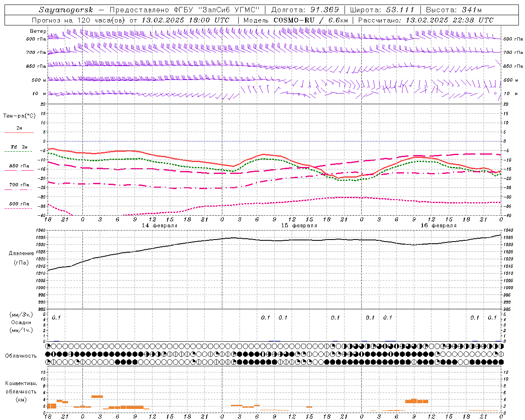Click the "(км)" kilometre unit label

pos(21,400)
